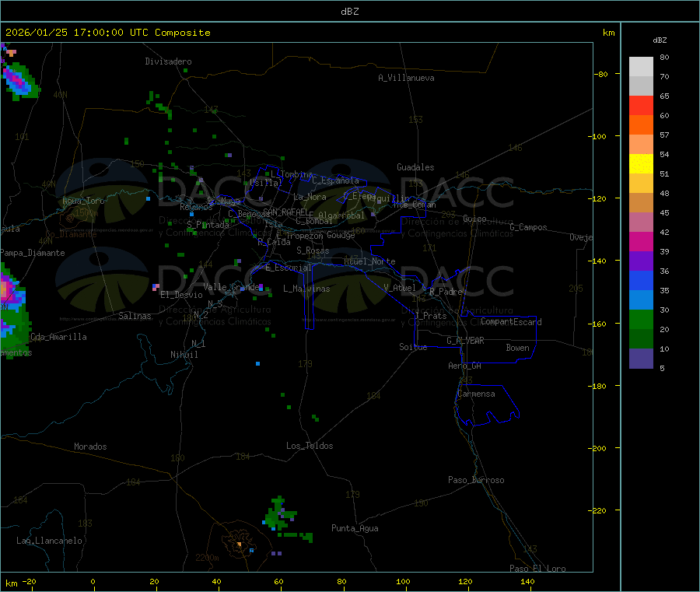Click the 80 dBZ light gray swatch
Viewport: 700px width, 592px height.
pyautogui.click(x=641, y=67)
